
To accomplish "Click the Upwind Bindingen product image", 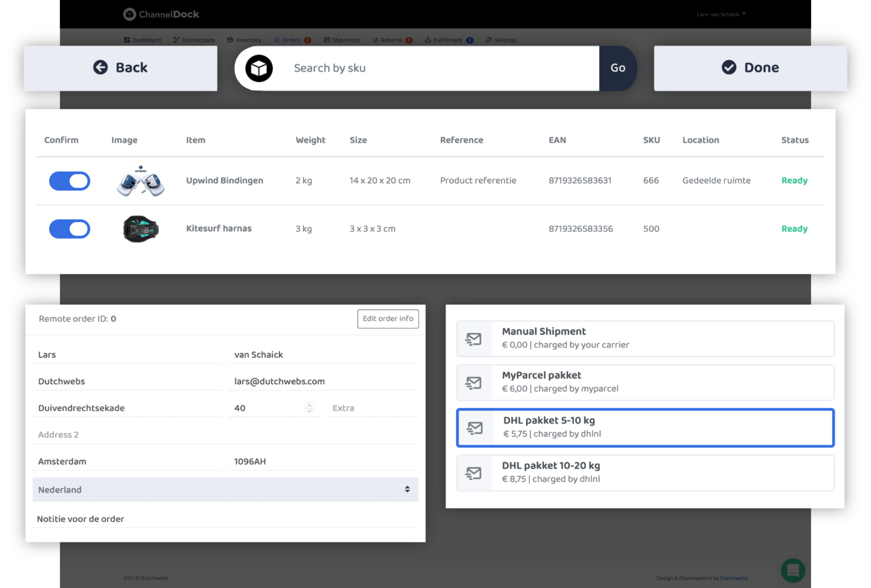I will pyautogui.click(x=141, y=181).
